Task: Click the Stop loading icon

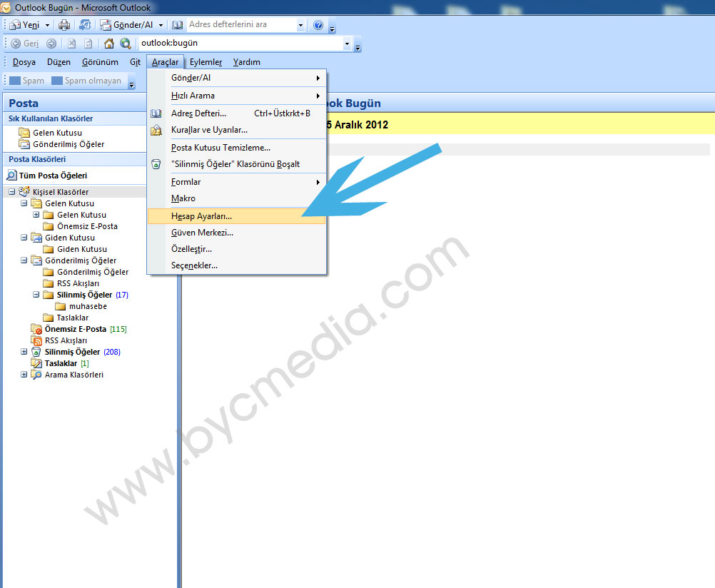Action: [x=71, y=44]
